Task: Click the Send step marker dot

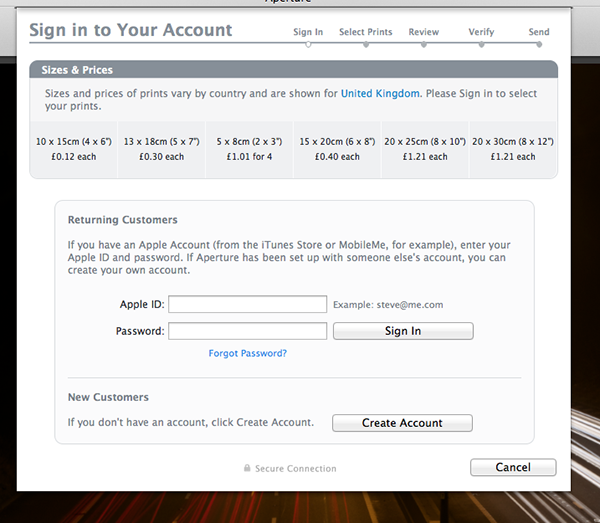Action: coord(539,44)
